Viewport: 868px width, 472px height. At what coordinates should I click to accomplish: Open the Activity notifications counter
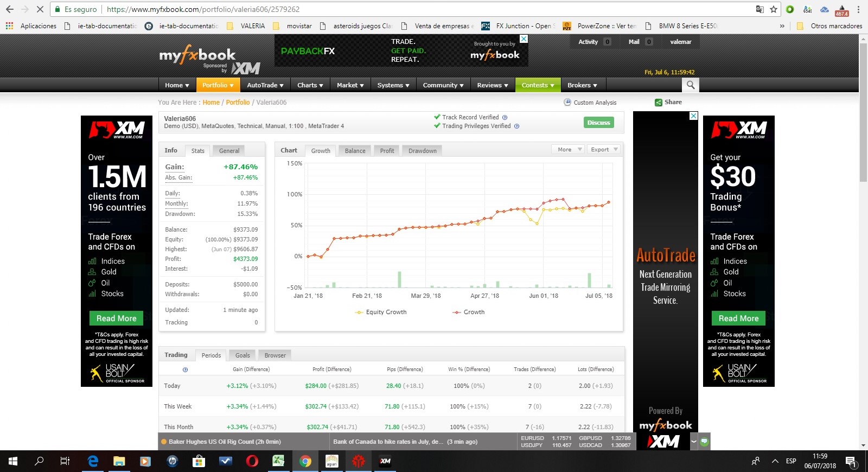(594, 42)
